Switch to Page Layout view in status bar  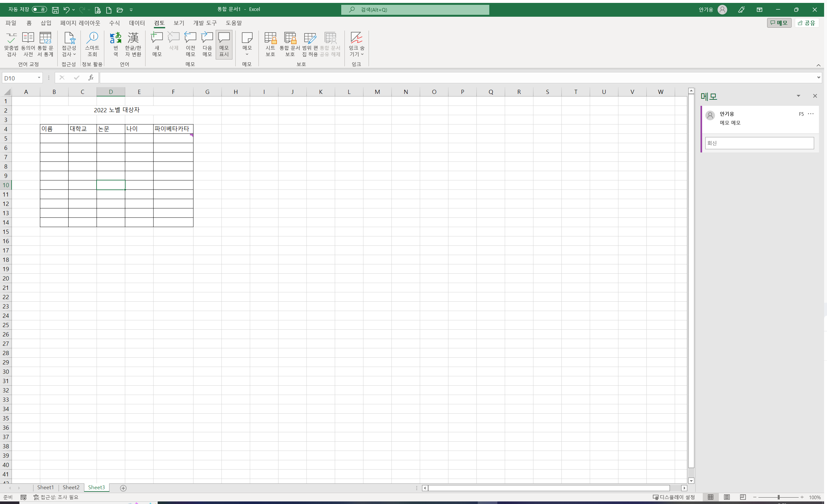coord(727,497)
